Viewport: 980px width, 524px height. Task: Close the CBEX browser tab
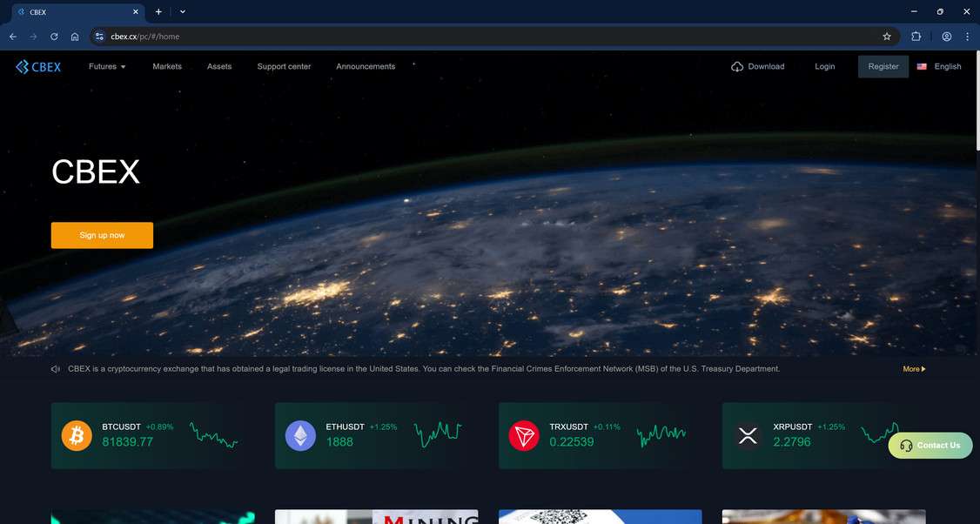136,12
